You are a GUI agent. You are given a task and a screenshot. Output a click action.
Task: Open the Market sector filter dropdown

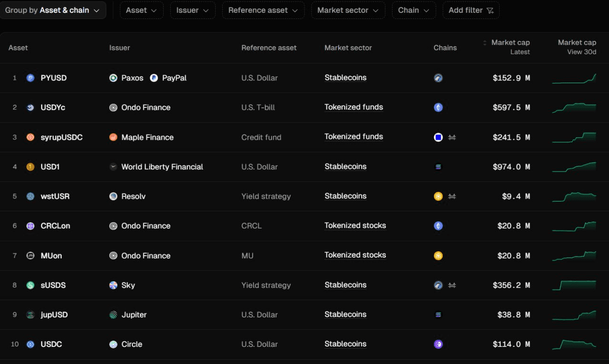click(x=348, y=10)
